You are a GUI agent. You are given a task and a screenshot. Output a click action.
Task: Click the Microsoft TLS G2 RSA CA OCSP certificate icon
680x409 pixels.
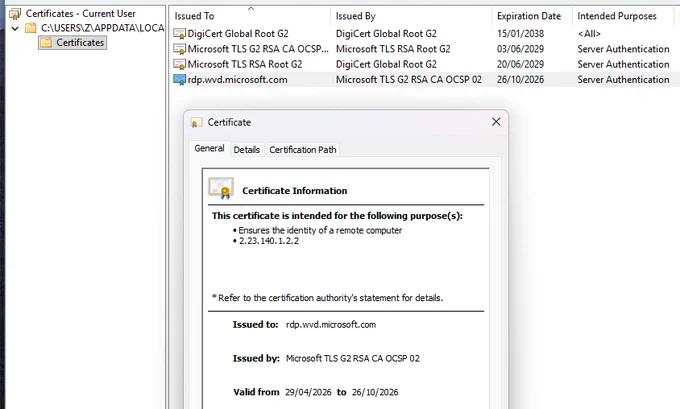[179, 49]
